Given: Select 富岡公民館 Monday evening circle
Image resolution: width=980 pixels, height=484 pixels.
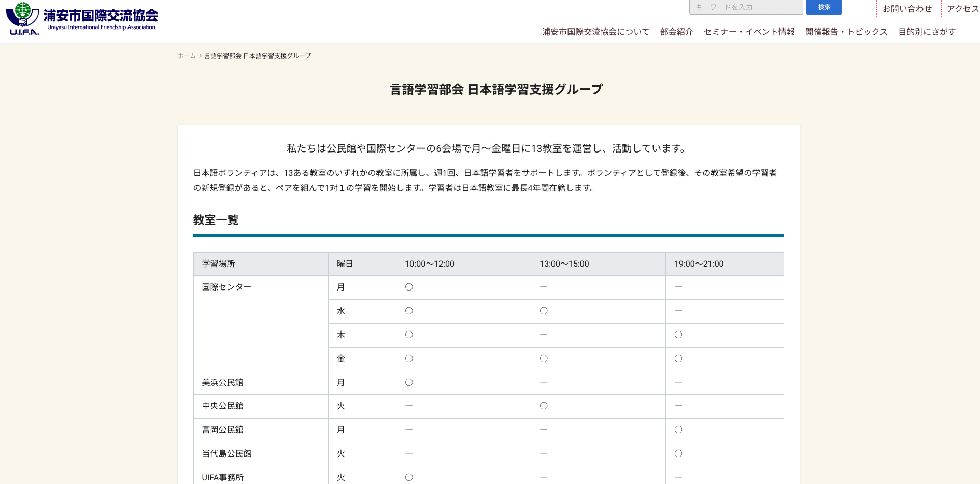Looking at the screenshot, I should (x=678, y=430).
